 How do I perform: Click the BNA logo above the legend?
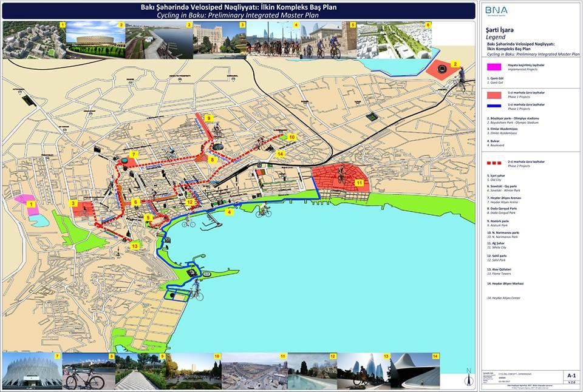tap(496, 10)
